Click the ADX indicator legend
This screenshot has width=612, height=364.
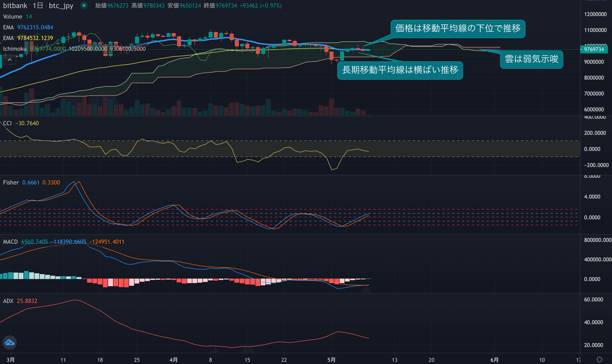(x=8, y=301)
